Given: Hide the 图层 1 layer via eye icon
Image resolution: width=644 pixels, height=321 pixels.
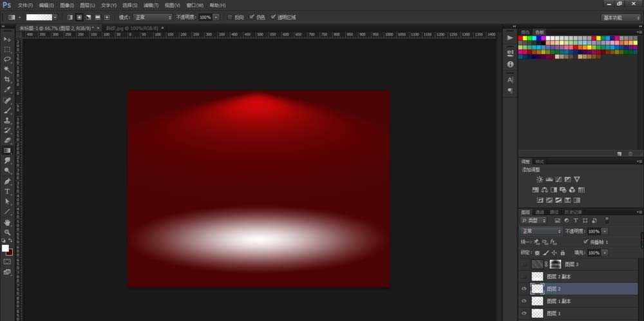Looking at the screenshot, I should [x=524, y=314].
